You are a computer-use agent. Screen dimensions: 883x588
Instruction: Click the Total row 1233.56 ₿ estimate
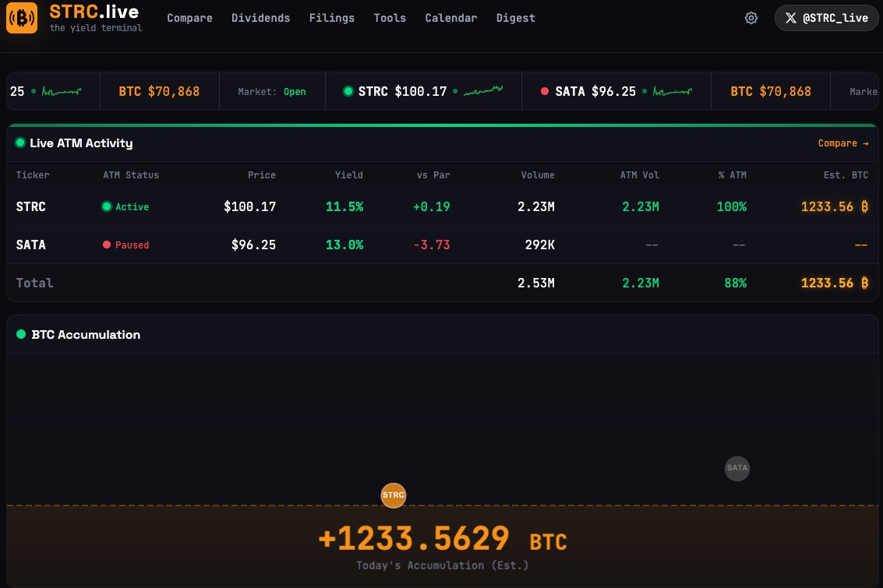pyautogui.click(x=835, y=283)
